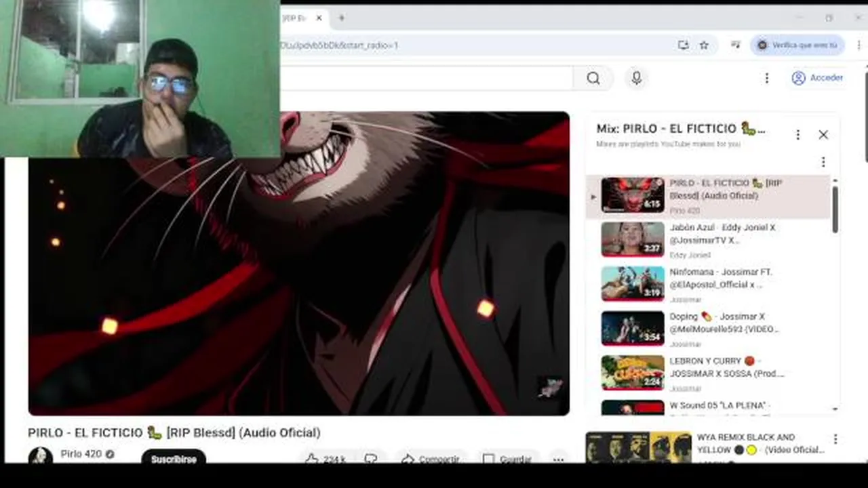The image size is (868, 488).
Task: Click the install/cast icon in address bar
Action: (683, 45)
